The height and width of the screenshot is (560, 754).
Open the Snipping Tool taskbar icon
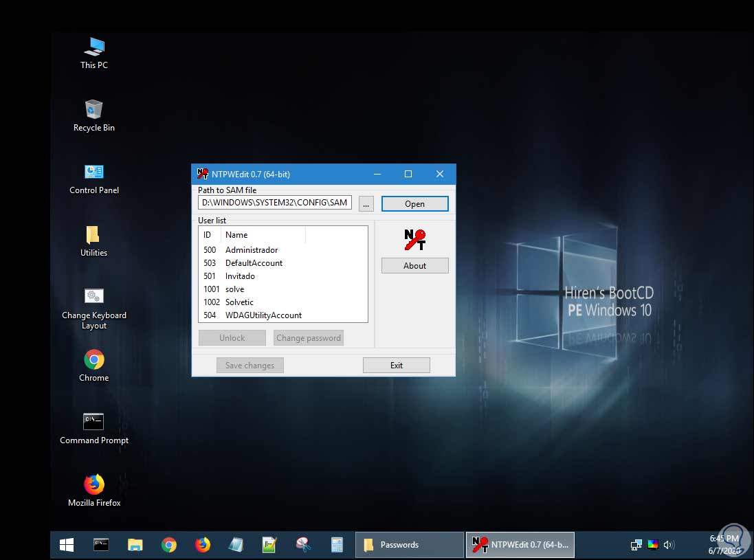click(303, 545)
